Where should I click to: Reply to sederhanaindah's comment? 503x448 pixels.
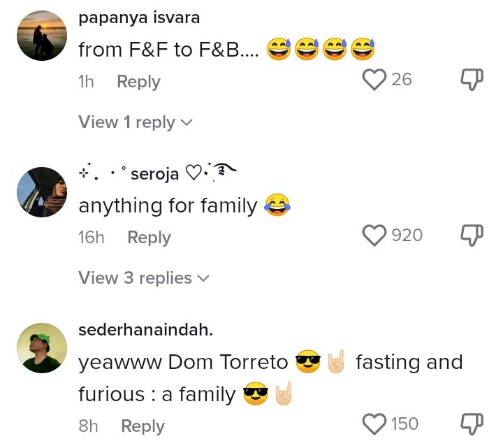(x=143, y=426)
